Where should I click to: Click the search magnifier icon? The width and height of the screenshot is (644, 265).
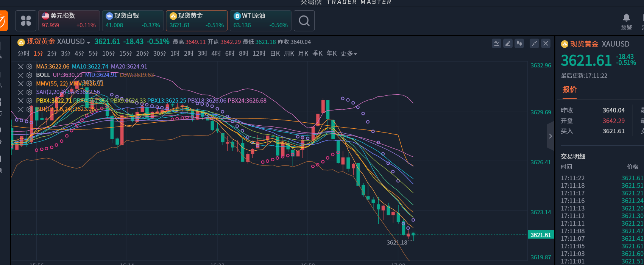[304, 20]
